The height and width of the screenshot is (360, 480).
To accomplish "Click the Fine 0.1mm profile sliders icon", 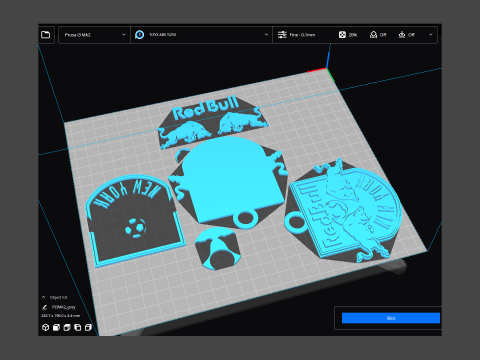I will (282, 35).
